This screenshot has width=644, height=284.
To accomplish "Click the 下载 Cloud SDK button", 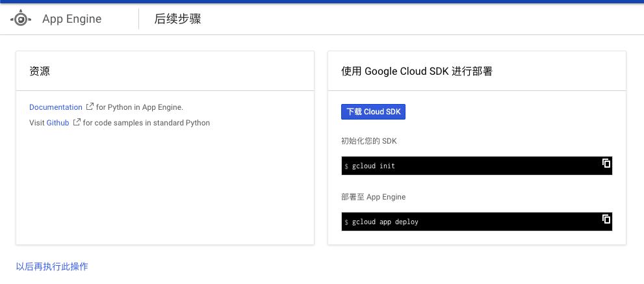I will (374, 112).
